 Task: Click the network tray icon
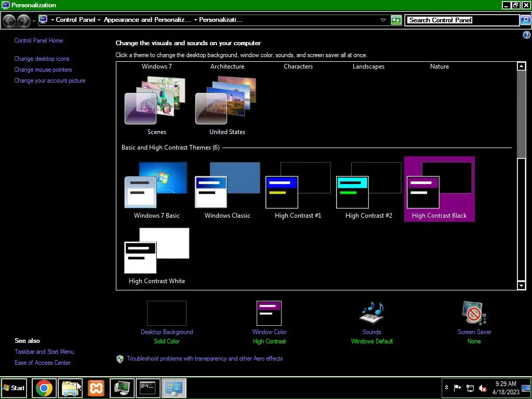[x=470, y=388]
